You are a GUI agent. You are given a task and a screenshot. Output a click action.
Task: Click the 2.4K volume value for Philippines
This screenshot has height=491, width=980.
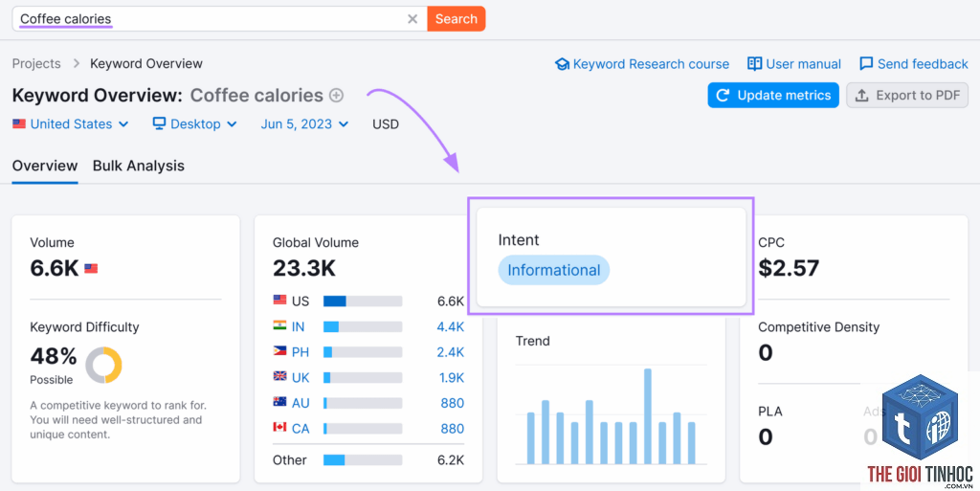click(x=450, y=352)
